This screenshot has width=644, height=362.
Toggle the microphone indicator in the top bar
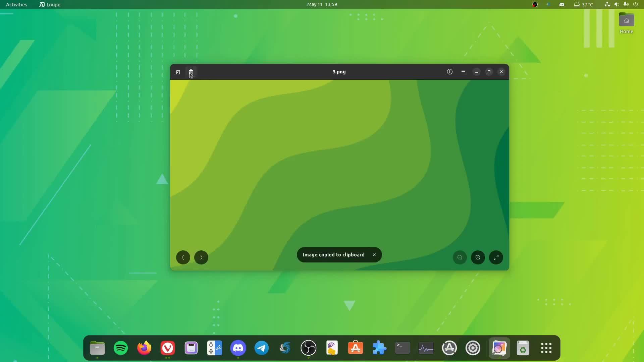pyautogui.click(x=626, y=4)
